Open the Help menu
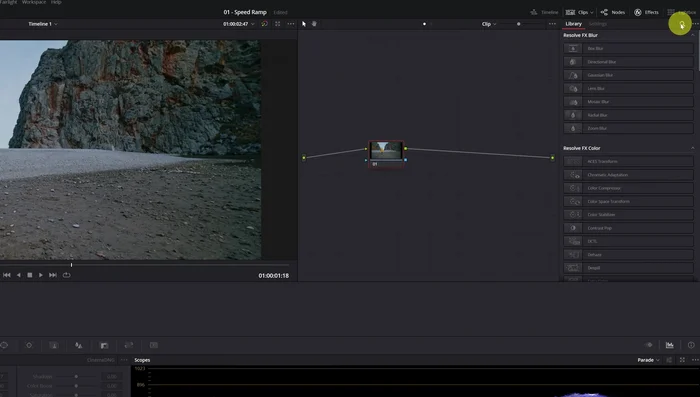This screenshot has height=397, width=700. coord(56,2)
